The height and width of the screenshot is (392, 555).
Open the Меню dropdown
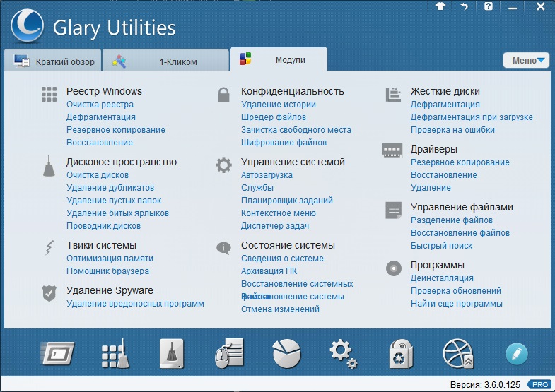(526, 60)
